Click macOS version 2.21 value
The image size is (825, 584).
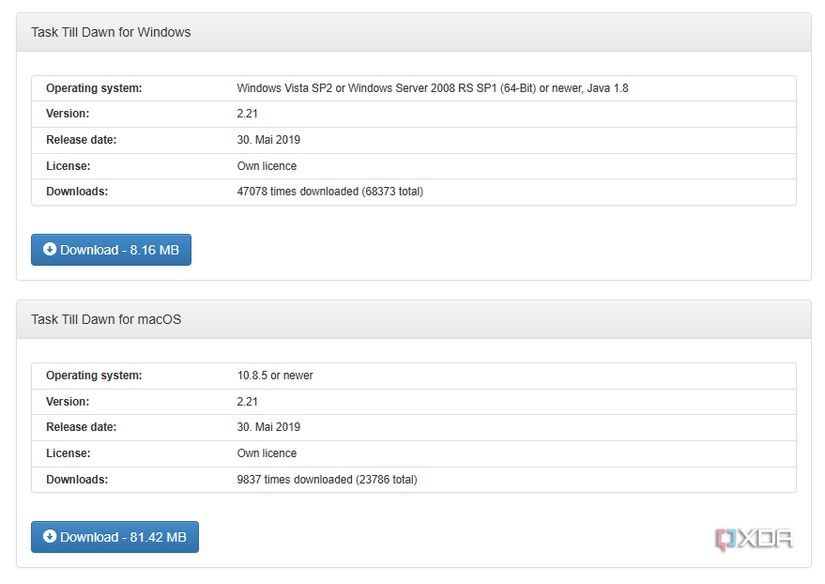[247, 402]
